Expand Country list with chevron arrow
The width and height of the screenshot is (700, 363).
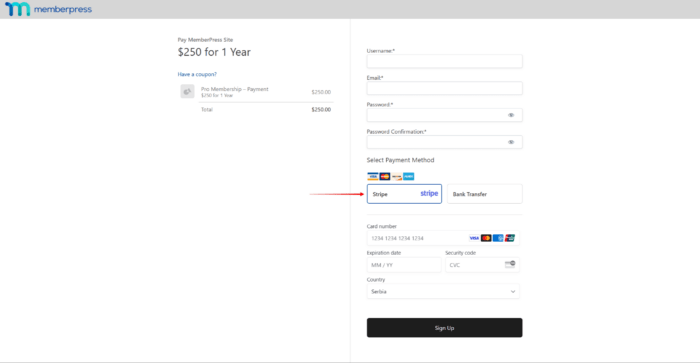click(513, 292)
